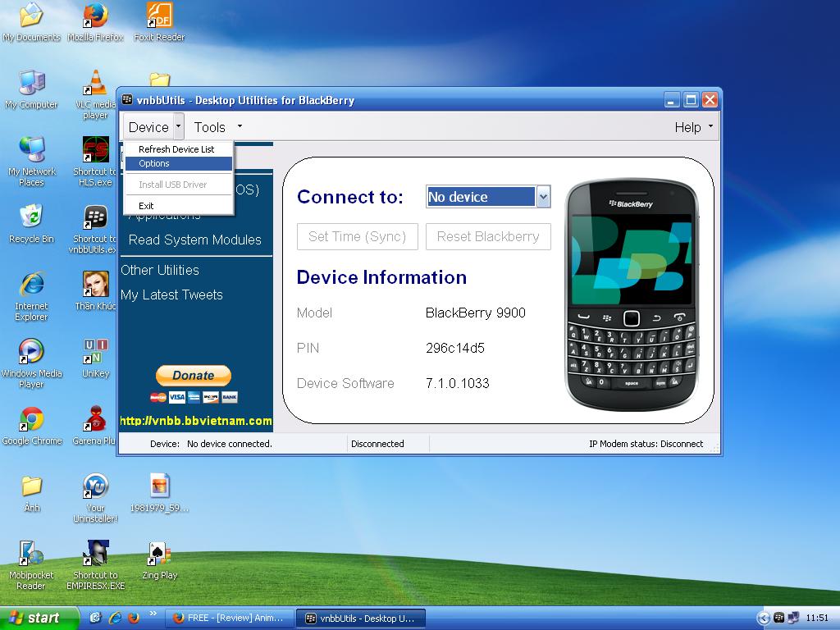Click the payment cards image under Donate
This screenshot has height=630, width=840.
194,397
